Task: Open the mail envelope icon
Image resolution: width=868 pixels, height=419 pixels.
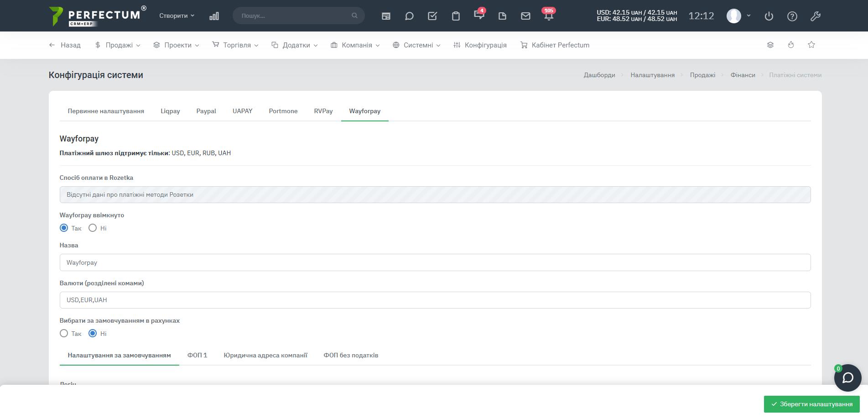Action: click(525, 16)
